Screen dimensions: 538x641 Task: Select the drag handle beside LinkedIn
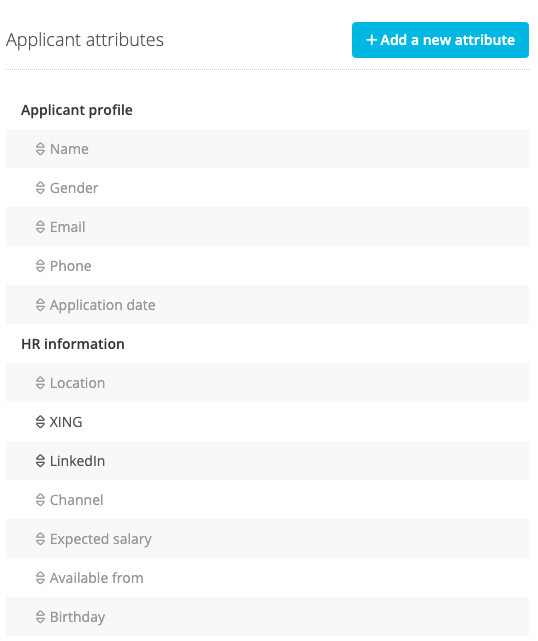(40, 461)
